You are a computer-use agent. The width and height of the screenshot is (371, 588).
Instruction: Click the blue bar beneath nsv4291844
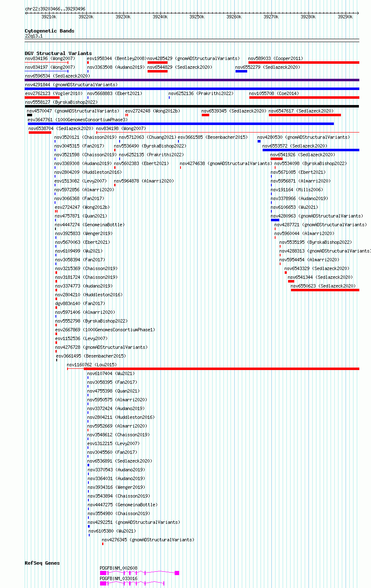192,89
